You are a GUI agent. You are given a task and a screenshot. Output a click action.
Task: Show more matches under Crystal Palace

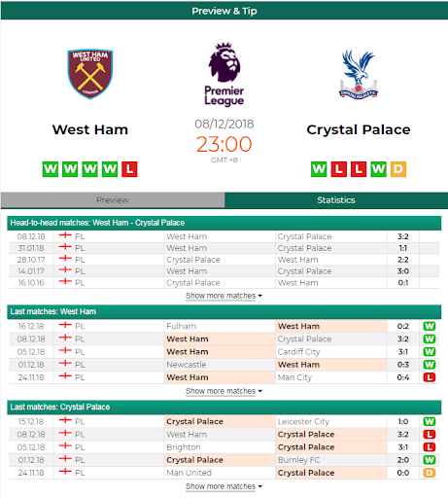(x=224, y=486)
